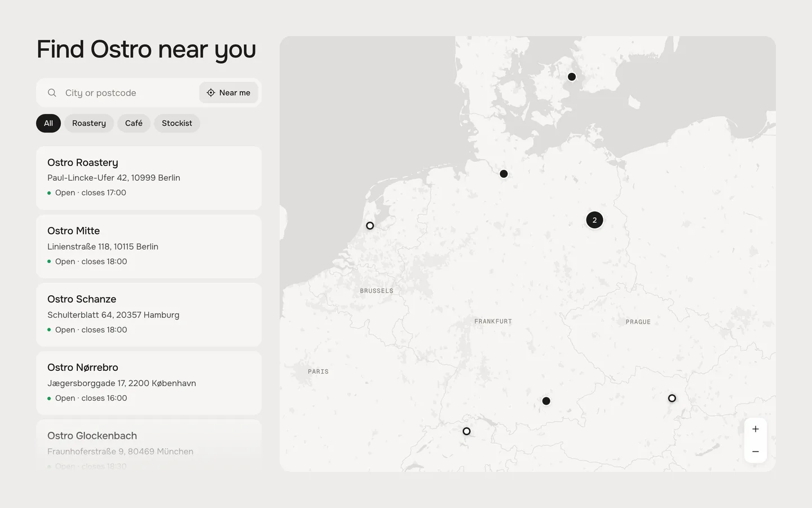Screen dimensions: 812x508
Task: Click the Find Ostro near you heading
Action: [x=146, y=50]
